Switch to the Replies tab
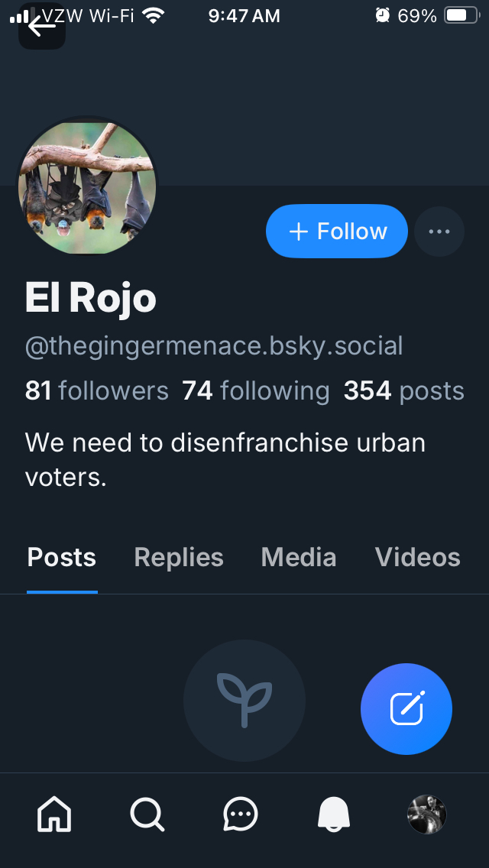489x868 pixels. [179, 558]
